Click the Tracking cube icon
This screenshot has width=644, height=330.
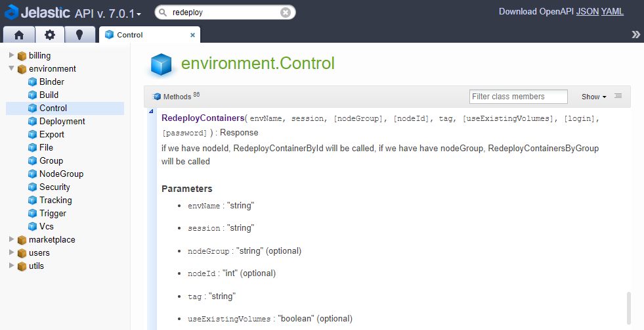tap(32, 200)
